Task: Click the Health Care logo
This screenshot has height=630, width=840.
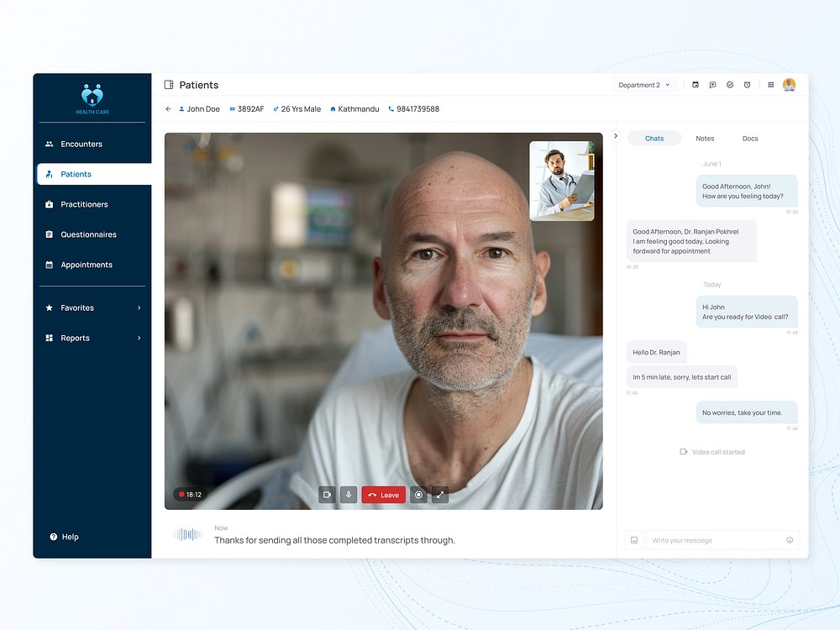Action: [x=92, y=98]
